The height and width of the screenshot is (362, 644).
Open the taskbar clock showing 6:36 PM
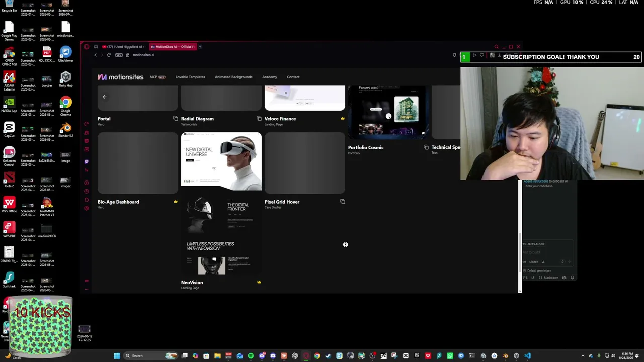pos(627,356)
